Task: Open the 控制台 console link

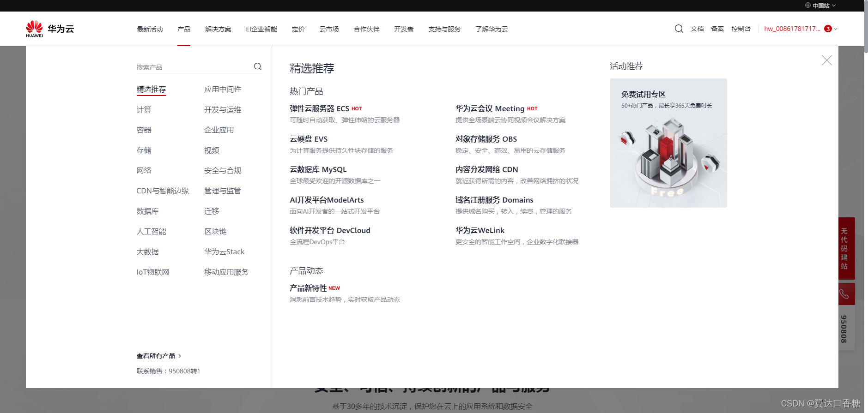Action: (741, 29)
